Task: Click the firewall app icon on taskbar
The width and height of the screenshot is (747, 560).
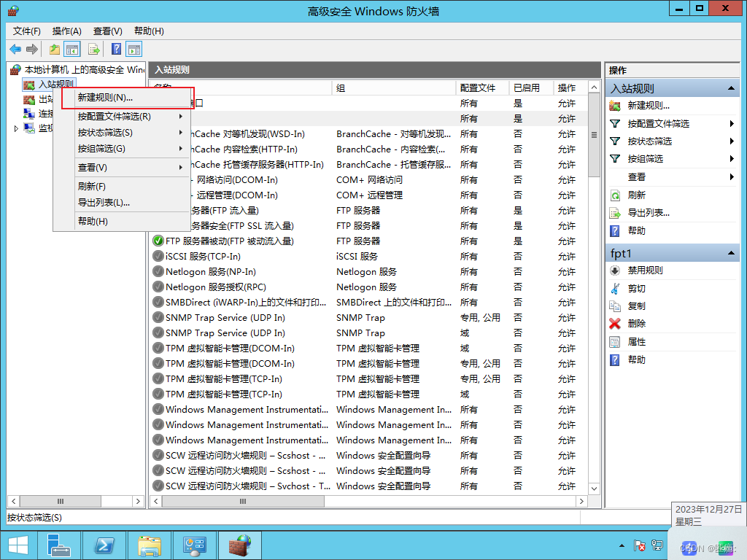Action: [240, 545]
